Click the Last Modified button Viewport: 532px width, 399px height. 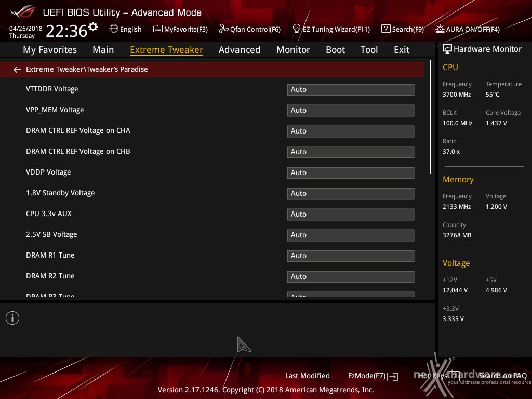(x=308, y=376)
